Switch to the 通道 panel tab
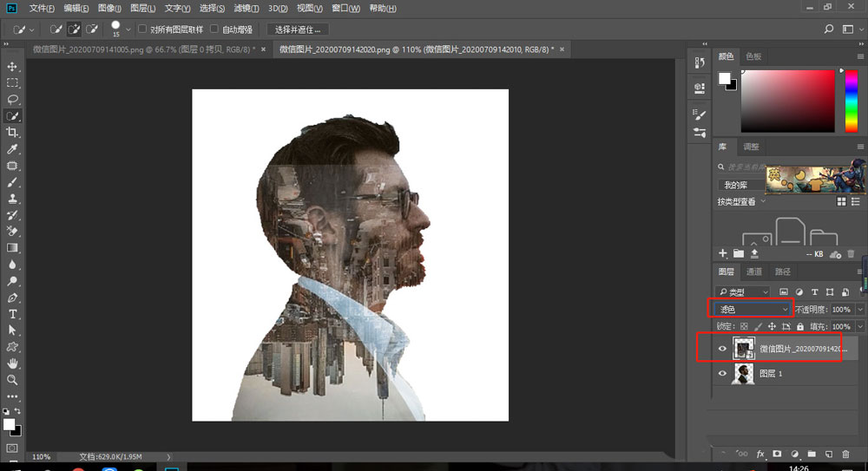Viewport: 868px width, 471px height. pos(754,271)
